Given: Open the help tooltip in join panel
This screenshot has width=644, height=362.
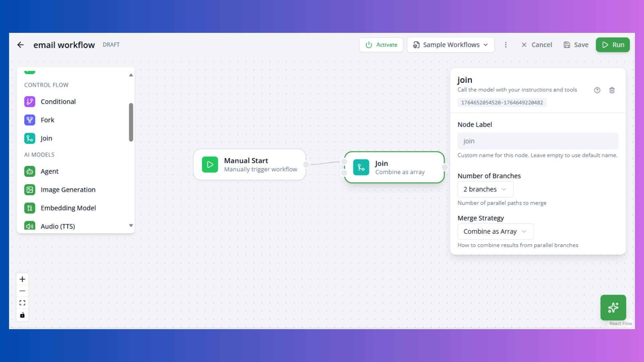Looking at the screenshot, I should (x=597, y=90).
